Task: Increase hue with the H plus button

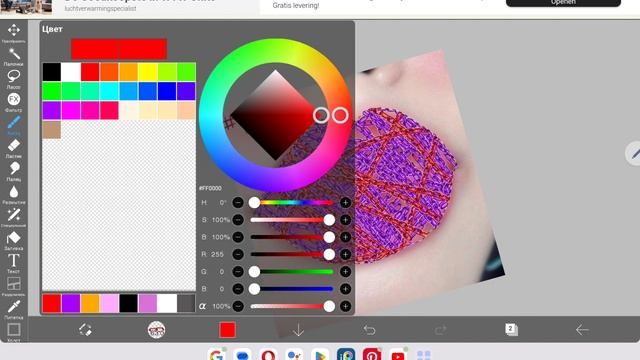Action: pos(345,202)
